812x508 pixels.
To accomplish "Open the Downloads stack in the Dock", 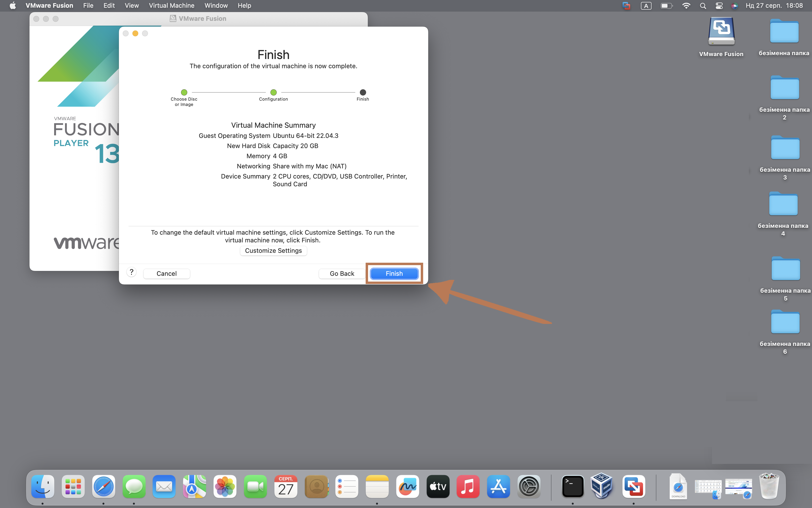I will click(x=678, y=486).
